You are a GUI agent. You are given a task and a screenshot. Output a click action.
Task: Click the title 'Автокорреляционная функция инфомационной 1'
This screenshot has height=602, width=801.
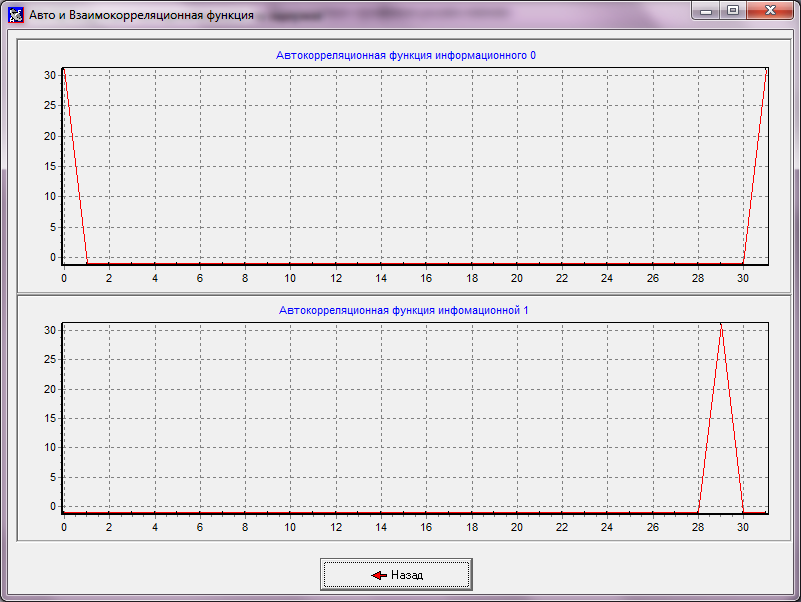[x=404, y=310]
